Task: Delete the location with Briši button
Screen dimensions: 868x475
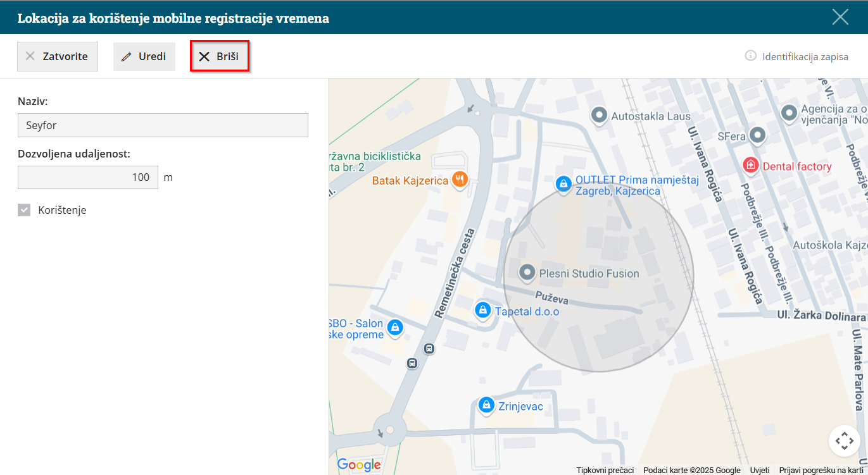Action: point(219,56)
